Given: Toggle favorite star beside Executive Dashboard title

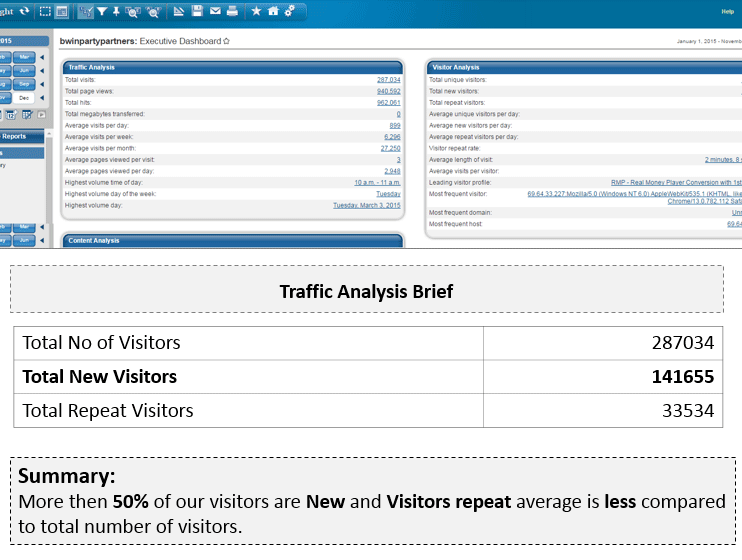Looking at the screenshot, I should point(226,41).
